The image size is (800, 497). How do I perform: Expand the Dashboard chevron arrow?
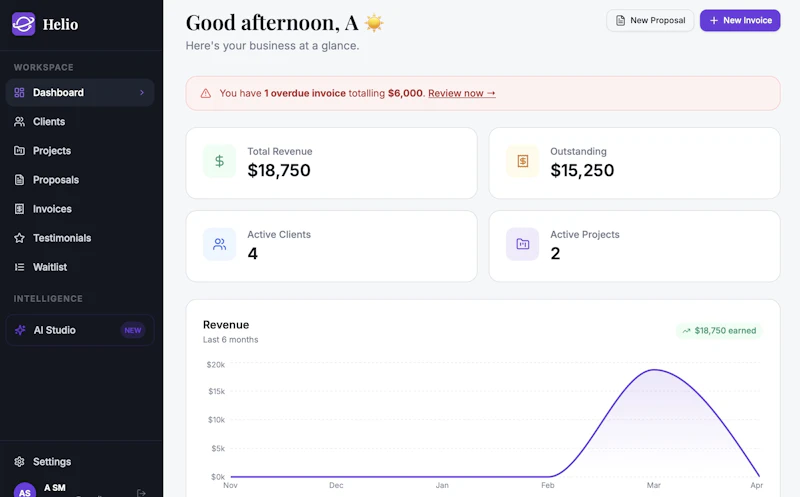pos(142,92)
